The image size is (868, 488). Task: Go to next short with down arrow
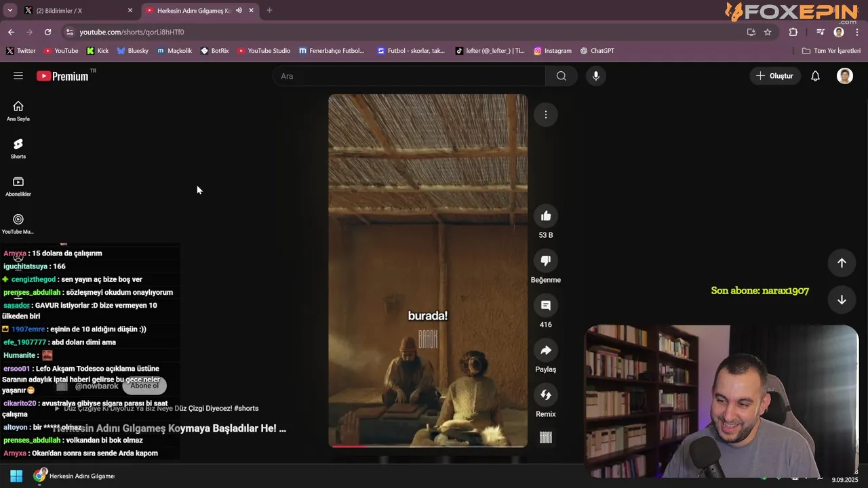point(842,300)
